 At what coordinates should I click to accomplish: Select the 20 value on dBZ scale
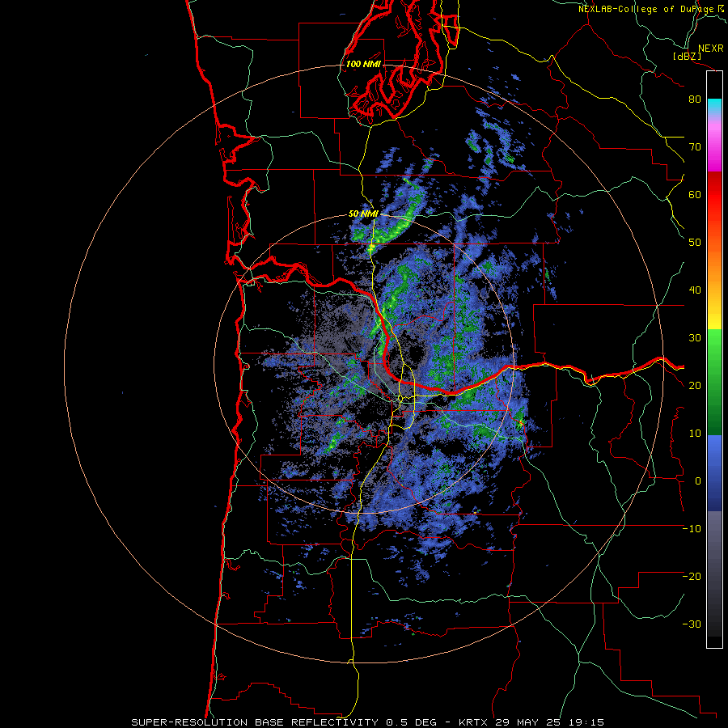(x=695, y=386)
